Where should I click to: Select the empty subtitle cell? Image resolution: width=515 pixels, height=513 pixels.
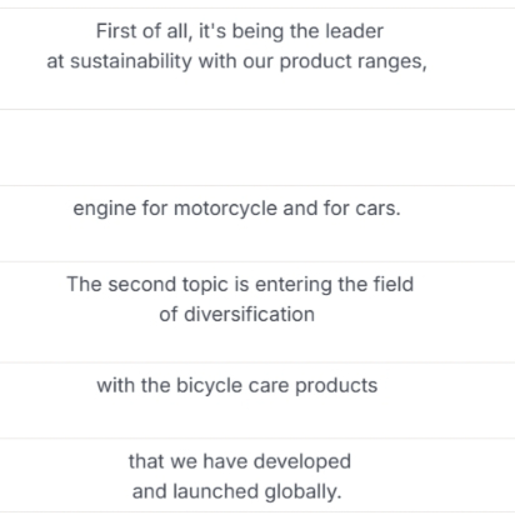(x=257, y=147)
